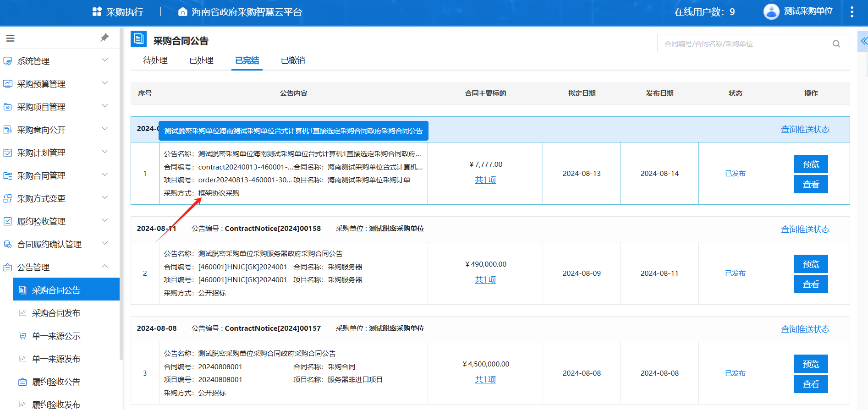Viewport: 868px width, 410px height.
Task: Open the vertical three-dot menu in header
Action: [x=852, y=12]
